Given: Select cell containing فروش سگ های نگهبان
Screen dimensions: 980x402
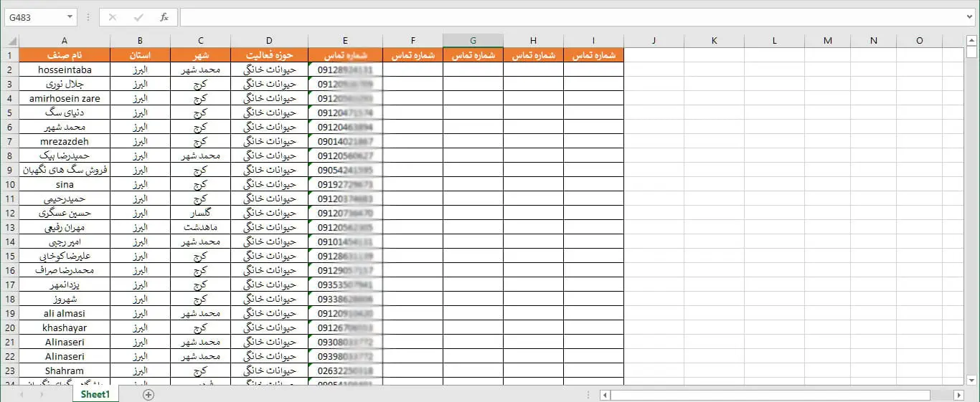Looking at the screenshot, I should 65,170.
